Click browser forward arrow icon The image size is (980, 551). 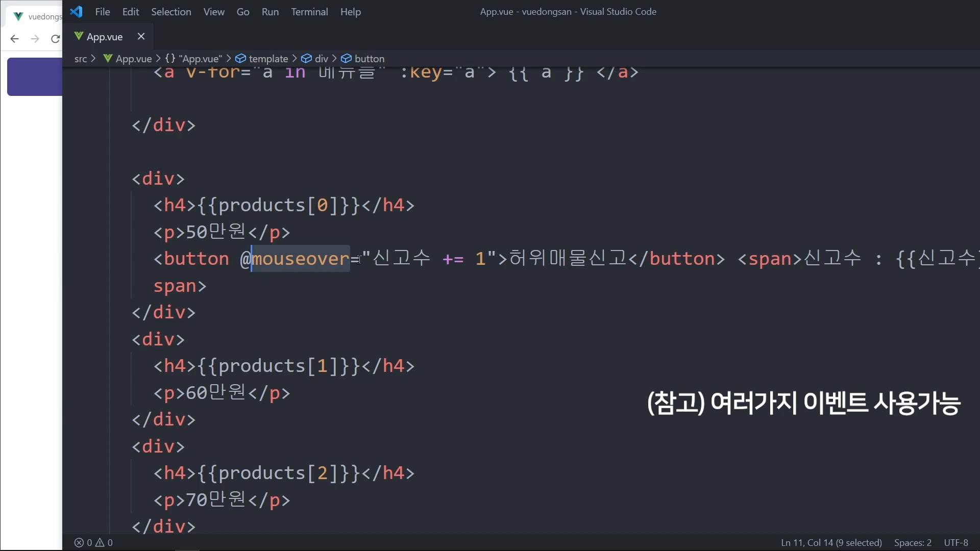[x=35, y=39]
